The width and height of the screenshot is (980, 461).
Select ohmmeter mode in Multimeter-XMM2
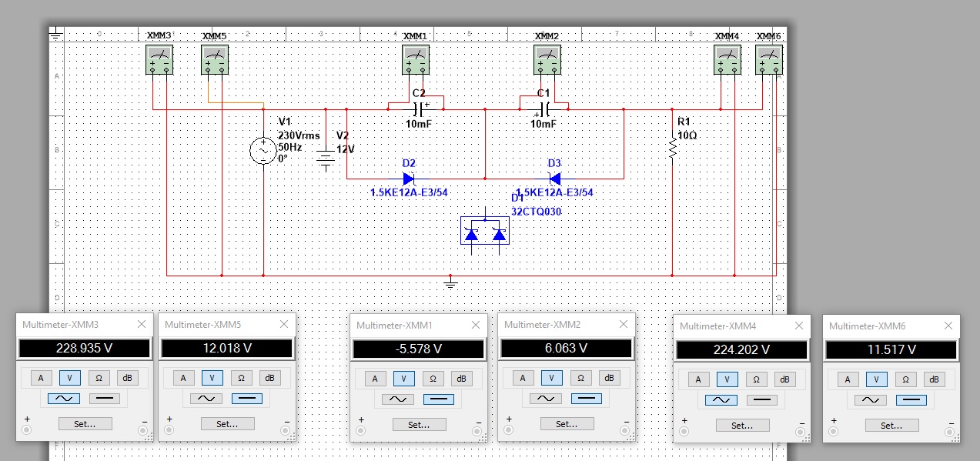(580, 378)
